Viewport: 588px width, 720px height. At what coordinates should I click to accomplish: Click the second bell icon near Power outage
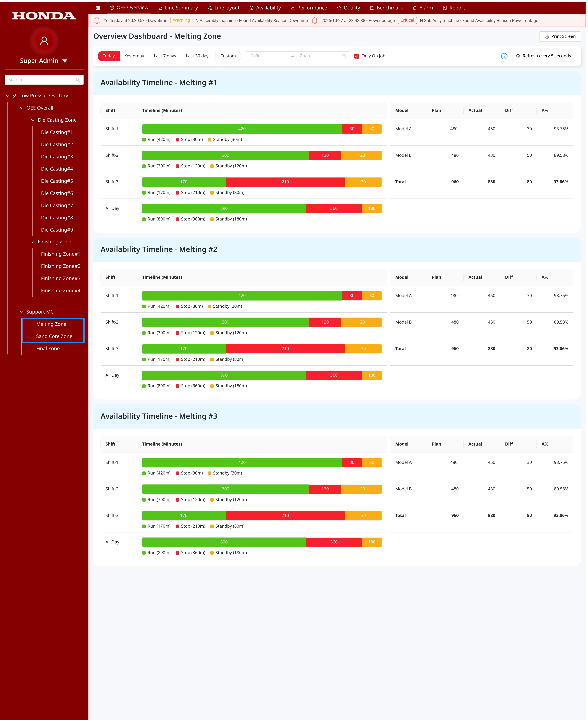click(x=315, y=21)
